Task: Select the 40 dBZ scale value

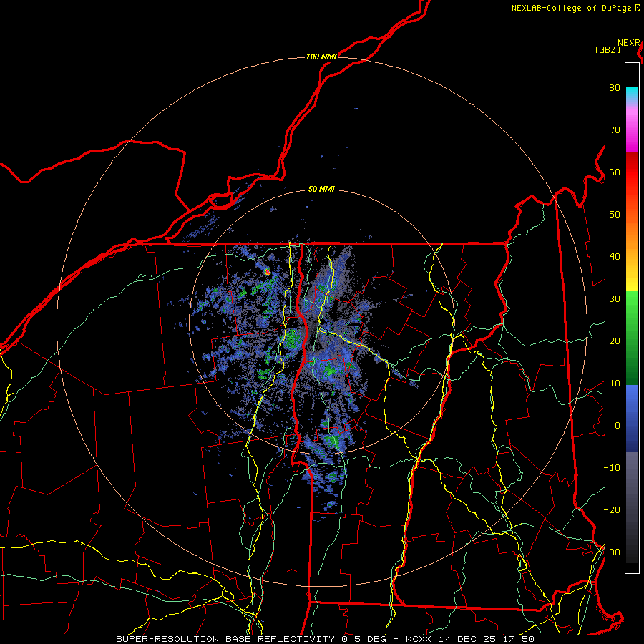Action: click(615, 257)
